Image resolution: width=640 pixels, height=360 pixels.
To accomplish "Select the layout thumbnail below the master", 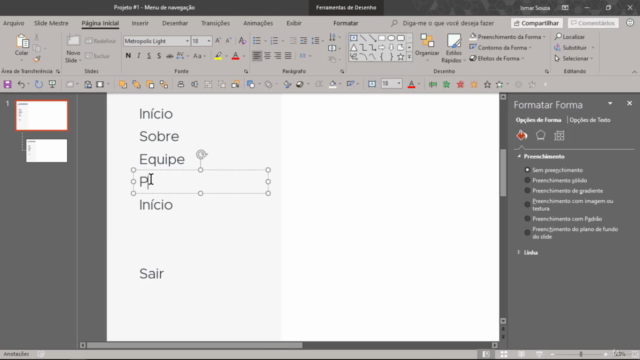I will click(47, 151).
